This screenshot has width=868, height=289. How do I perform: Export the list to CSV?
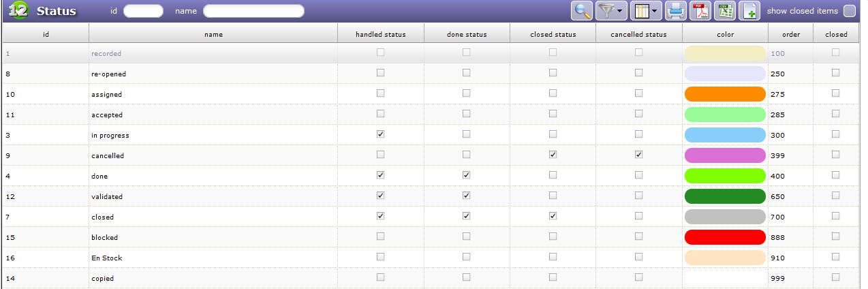pos(724,11)
